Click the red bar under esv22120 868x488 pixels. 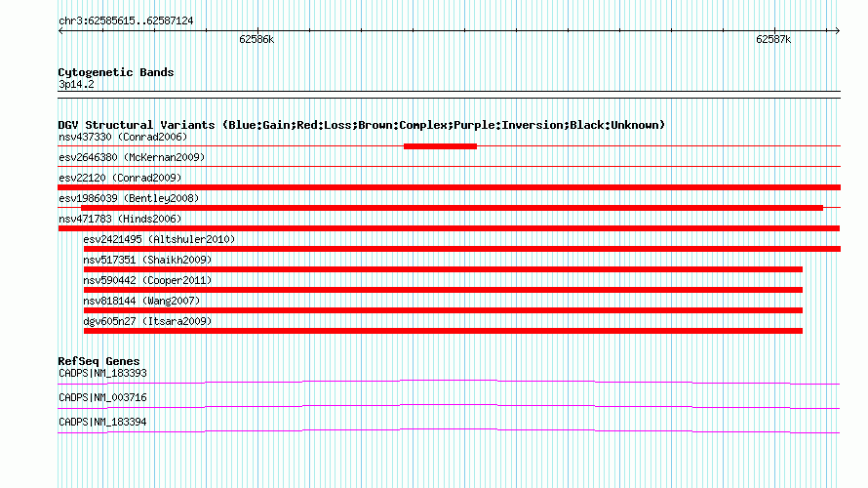(x=449, y=187)
